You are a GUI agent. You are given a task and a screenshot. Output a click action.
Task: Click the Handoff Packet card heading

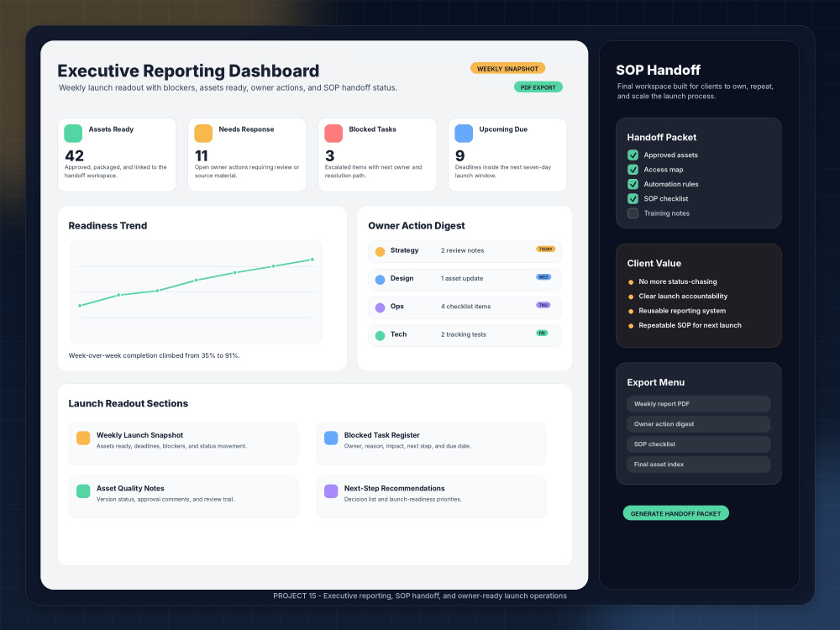click(x=662, y=137)
